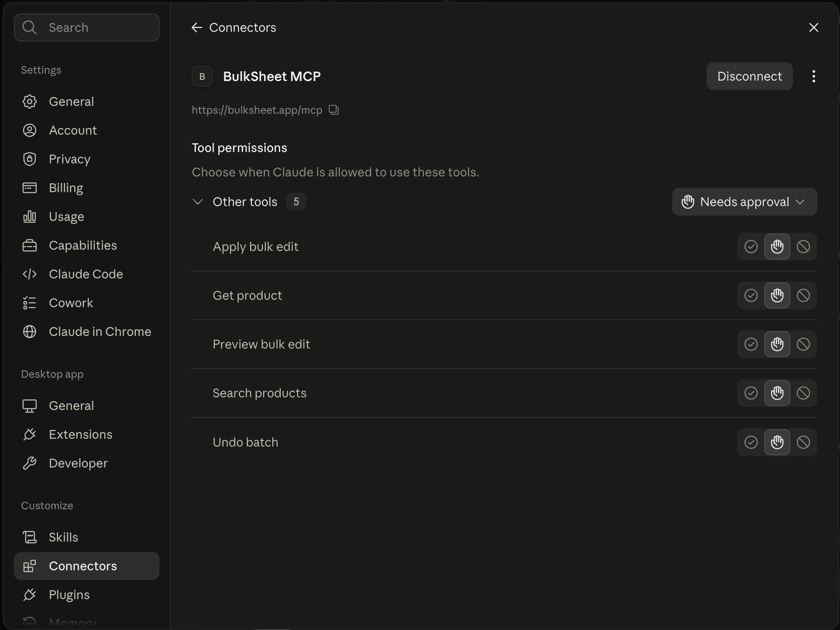The image size is (840, 630).
Task: Click the Privacy shield icon
Action: [x=30, y=159]
